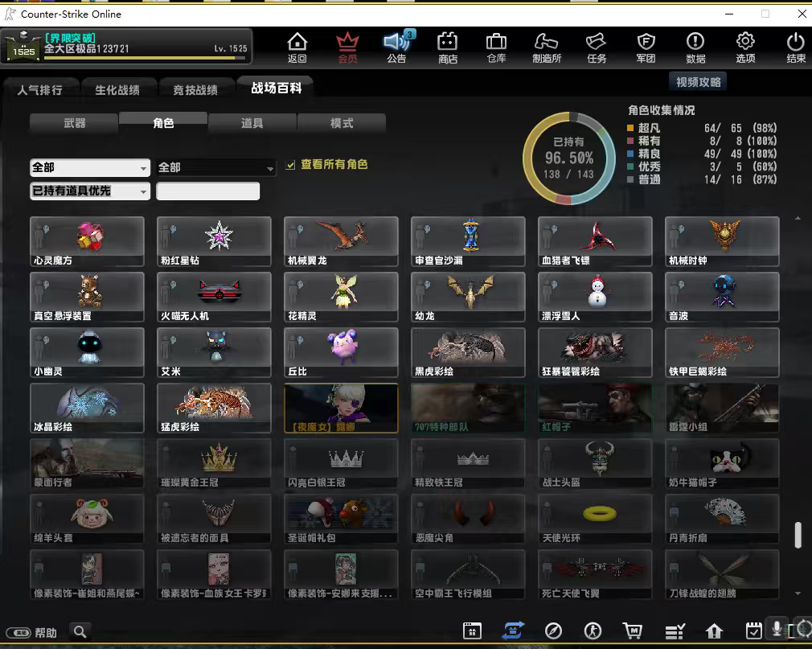Viewport: 812px width, 649px height.
Task: Open the first 全部 white dropdown
Action: pos(90,168)
